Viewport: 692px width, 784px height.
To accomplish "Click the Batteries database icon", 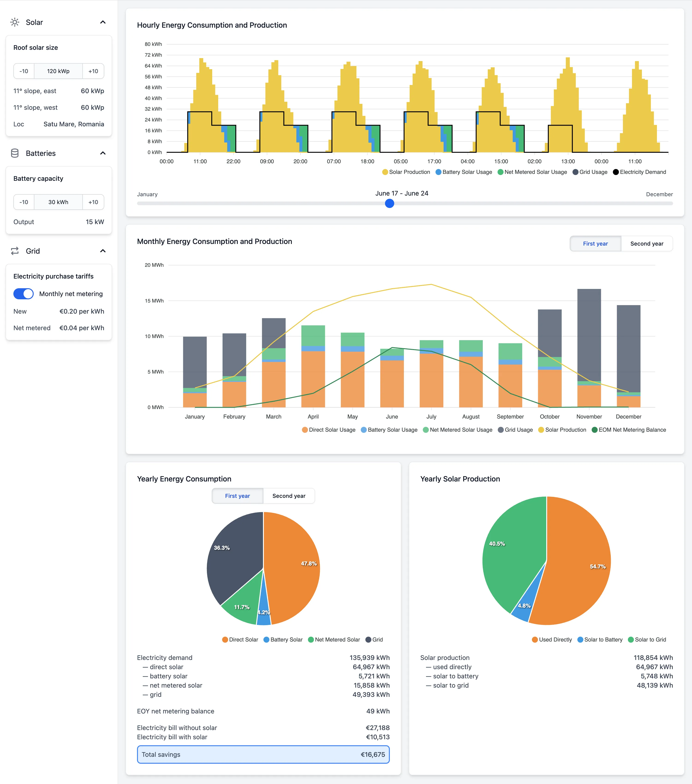I will tap(15, 153).
